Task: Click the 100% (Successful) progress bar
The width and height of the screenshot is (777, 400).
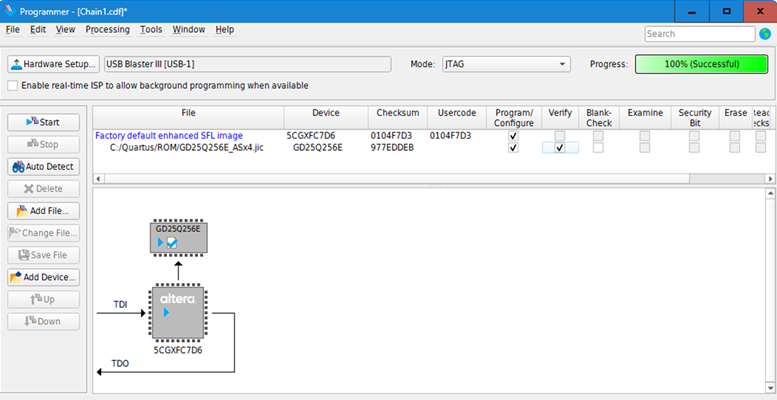Action: [702, 64]
